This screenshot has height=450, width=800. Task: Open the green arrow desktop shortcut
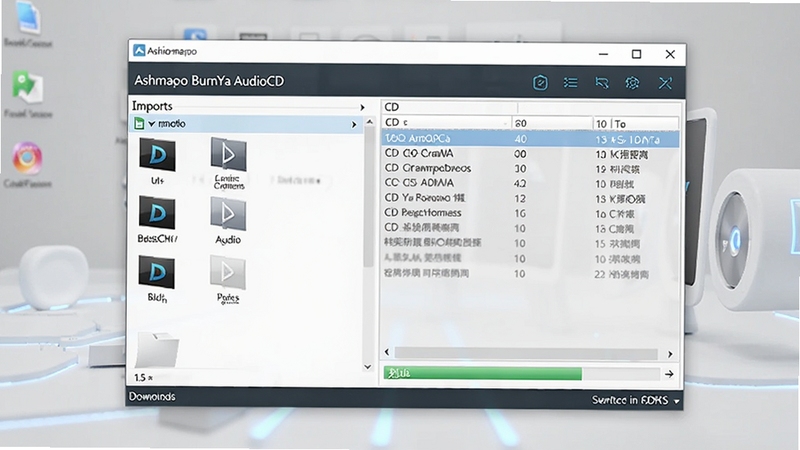tap(27, 89)
